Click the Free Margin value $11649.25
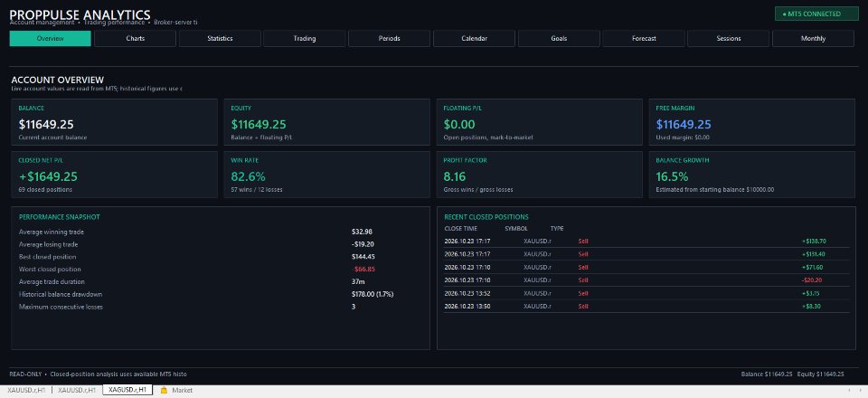The height and width of the screenshot is (398, 868). (684, 125)
